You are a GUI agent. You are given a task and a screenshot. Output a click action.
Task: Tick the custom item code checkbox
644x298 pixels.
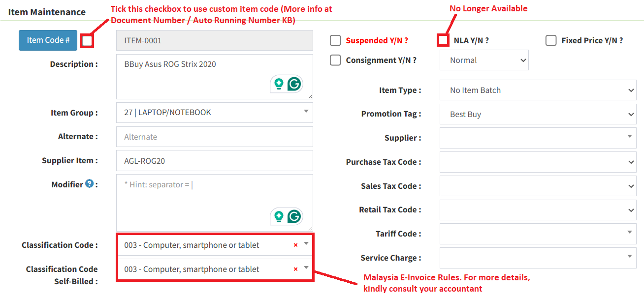(x=88, y=41)
